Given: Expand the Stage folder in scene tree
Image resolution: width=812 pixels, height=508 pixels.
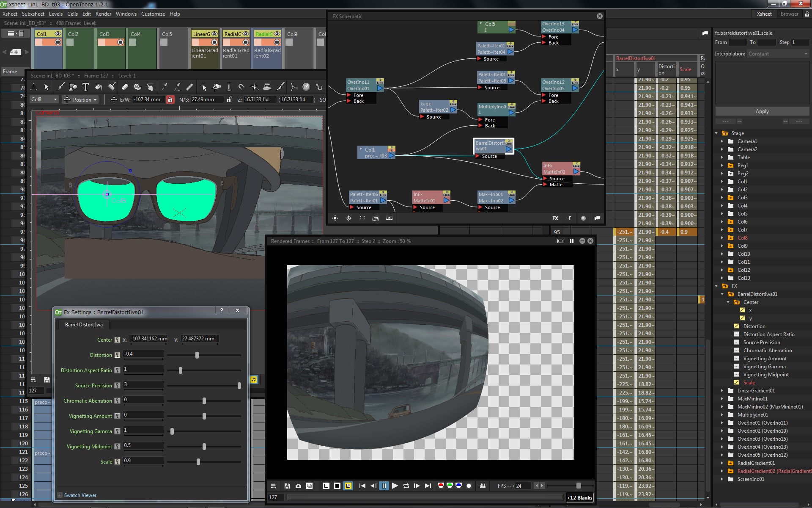Looking at the screenshot, I should [717, 133].
